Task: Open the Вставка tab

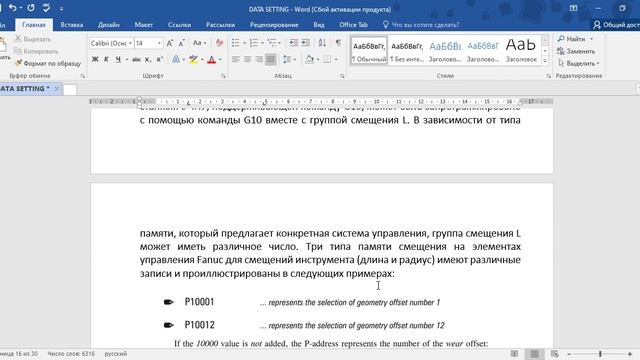Action: (x=72, y=25)
